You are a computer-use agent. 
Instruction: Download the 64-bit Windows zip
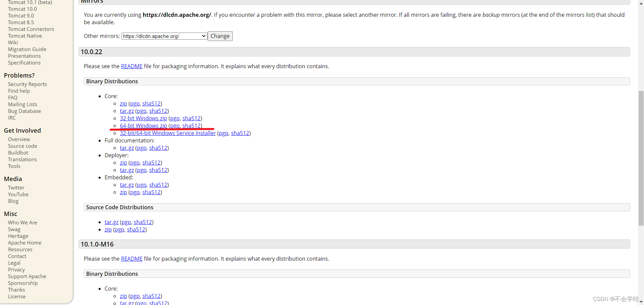coord(143,126)
